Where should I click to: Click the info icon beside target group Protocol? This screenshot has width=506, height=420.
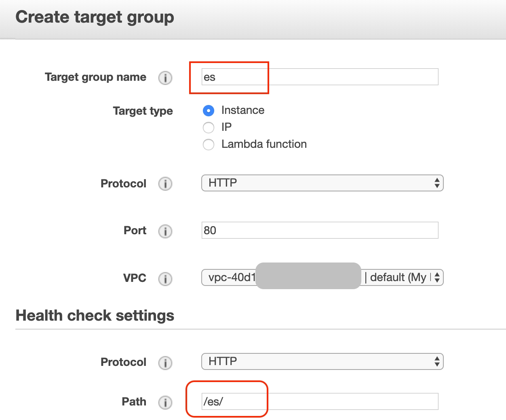[x=165, y=184]
